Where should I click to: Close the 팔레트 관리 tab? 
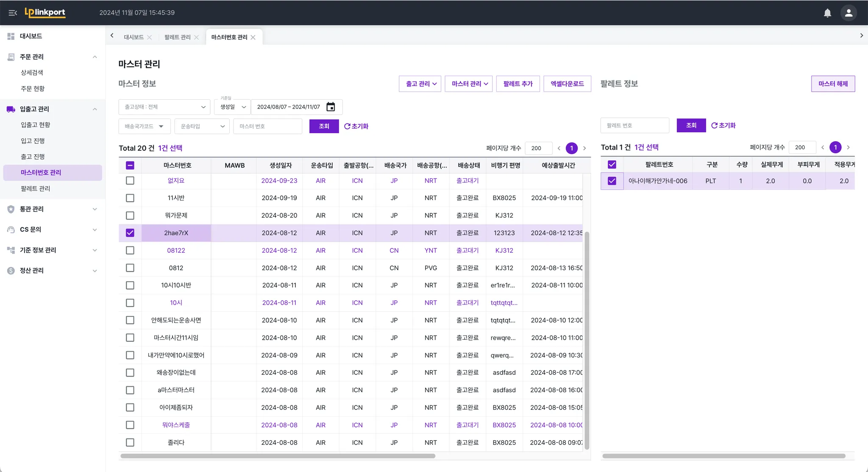click(x=196, y=37)
